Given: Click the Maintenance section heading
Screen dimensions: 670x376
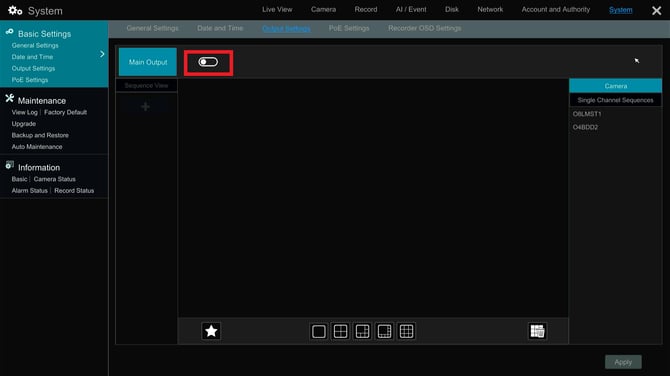Looking at the screenshot, I should coord(42,101).
